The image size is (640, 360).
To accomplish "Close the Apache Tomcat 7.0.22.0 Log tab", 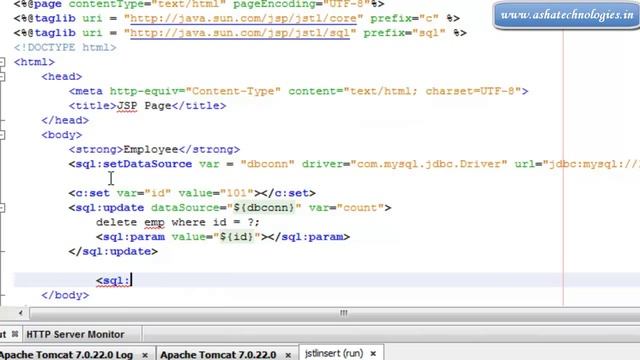I will 144,355.
